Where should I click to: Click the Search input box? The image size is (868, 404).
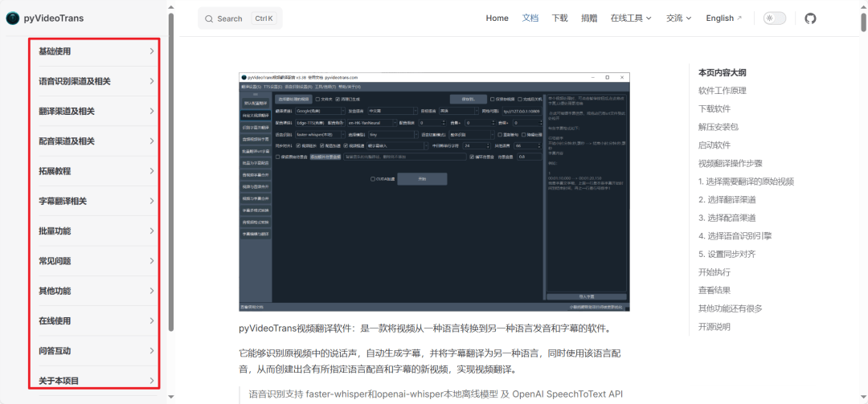[240, 18]
